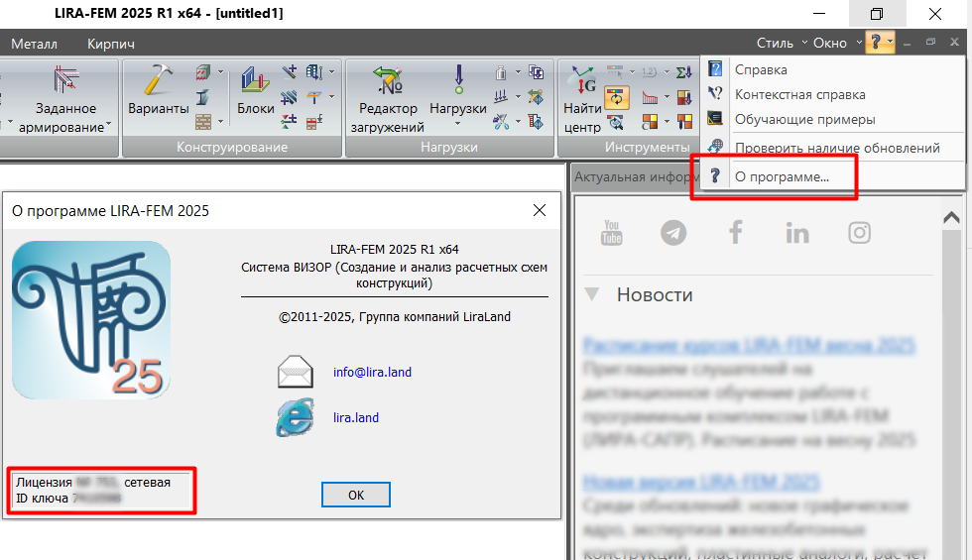The image size is (972, 560).
Task: Open the Стиль dropdown menu
Action: click(780, 43)
